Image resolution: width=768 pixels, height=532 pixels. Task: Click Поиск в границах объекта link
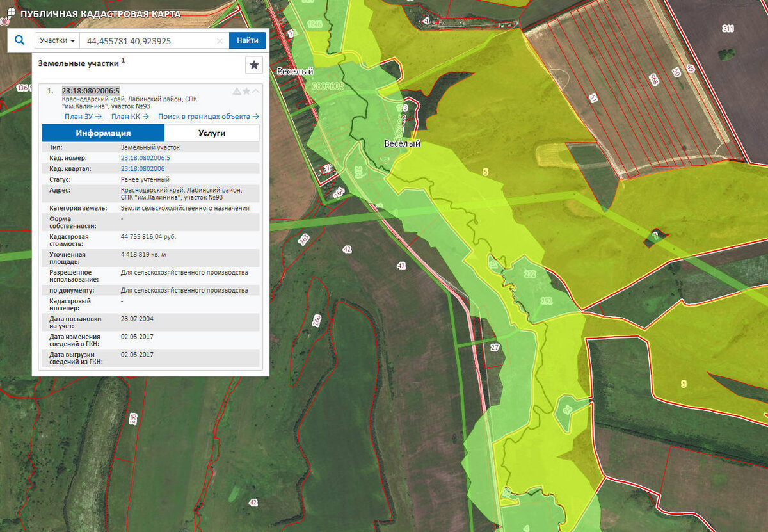pyautogui.click(x=209, y=117)
